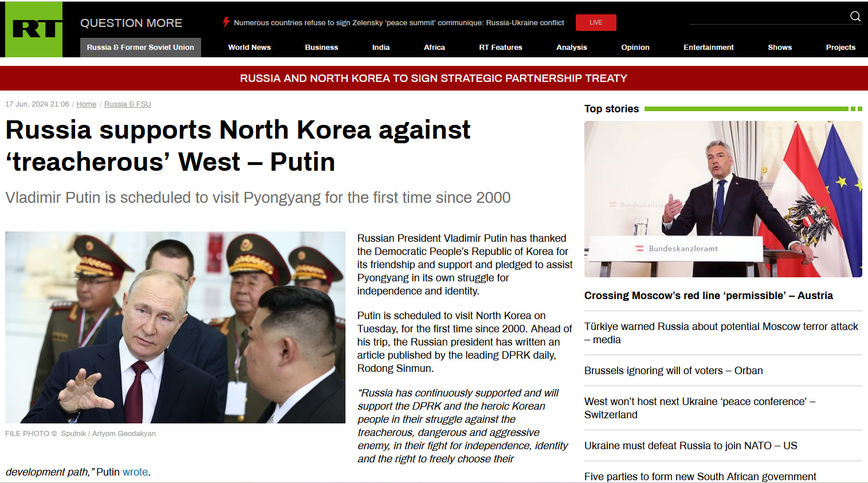Open RT Features menu

point(501,48)
